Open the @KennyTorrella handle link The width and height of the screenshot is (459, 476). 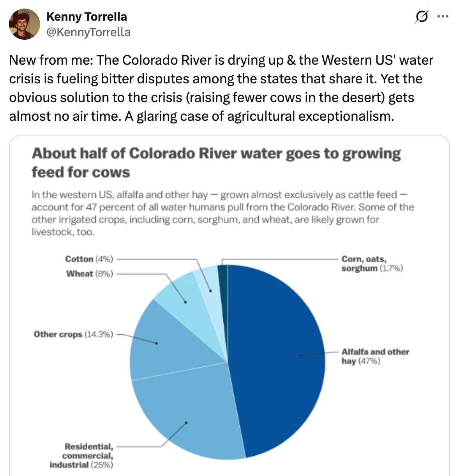pyautogui.click(x=88, y=32)
